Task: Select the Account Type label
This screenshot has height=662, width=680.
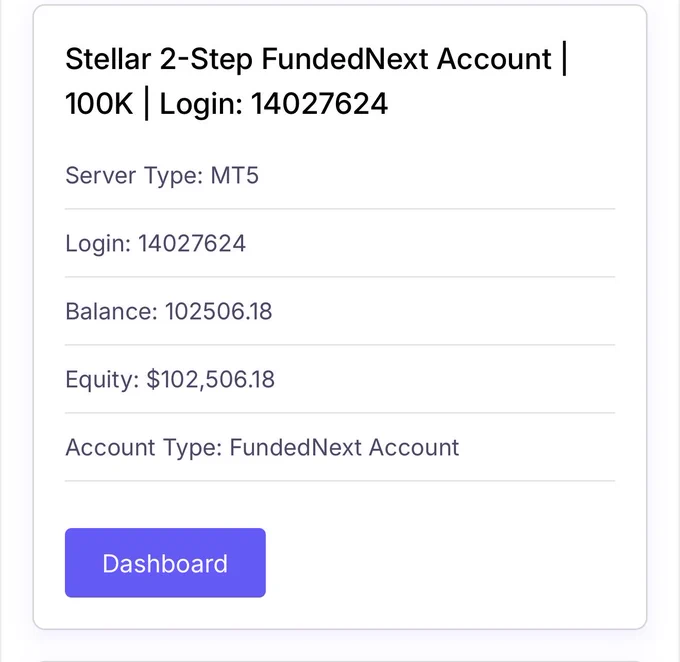Action: (144, 447)
